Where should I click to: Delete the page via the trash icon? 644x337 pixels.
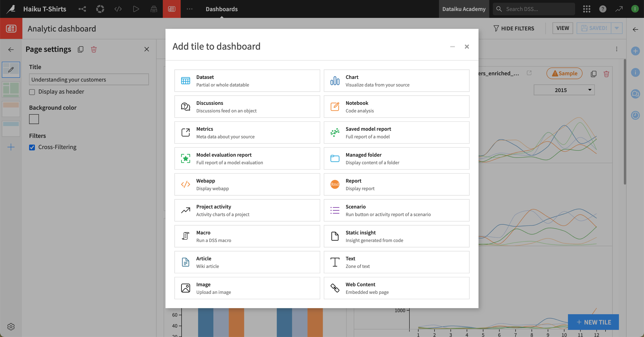pos(94,49)
